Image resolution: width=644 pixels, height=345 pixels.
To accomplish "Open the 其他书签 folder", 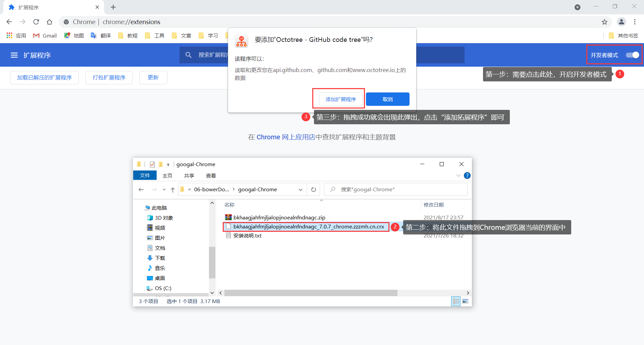I will tap(623, 36).
